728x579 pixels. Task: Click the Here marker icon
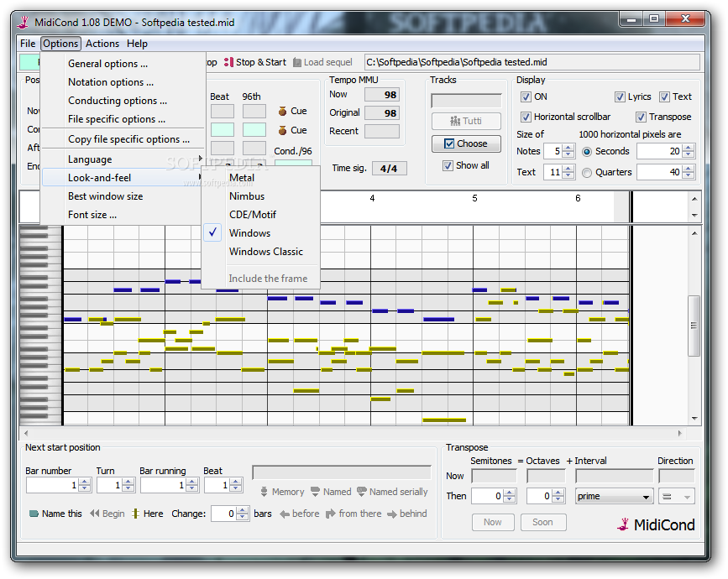pyautogui.click(x=135, y=514)
